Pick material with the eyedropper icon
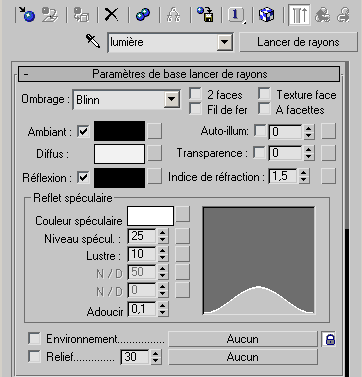This screenshot has width=362, height=377. (93, 42)
